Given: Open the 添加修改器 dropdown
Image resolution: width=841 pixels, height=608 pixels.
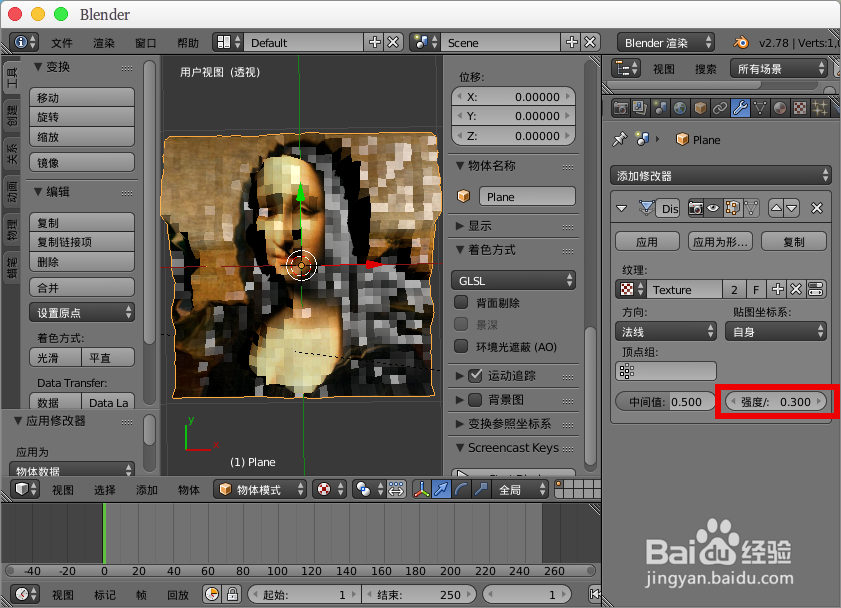Looking at the screenshot, I should pyautogui.click(x=721, y=175).
